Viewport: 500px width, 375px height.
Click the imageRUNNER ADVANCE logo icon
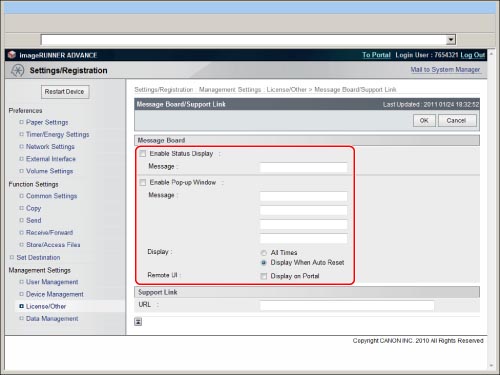pyautogui.click(x=12, y=55)
